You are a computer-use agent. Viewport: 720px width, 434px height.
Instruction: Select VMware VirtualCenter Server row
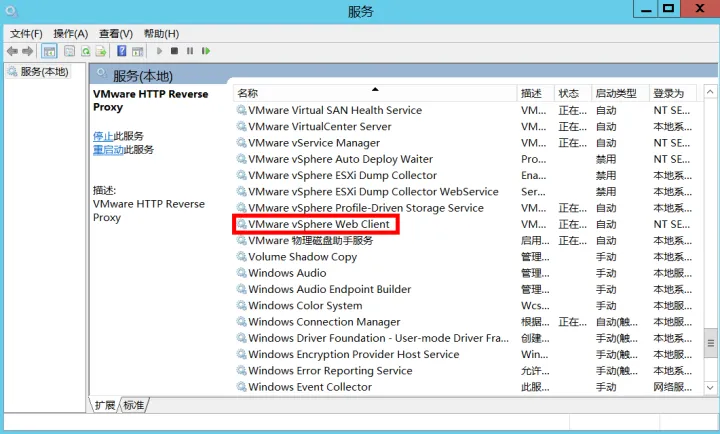(465, 127)
